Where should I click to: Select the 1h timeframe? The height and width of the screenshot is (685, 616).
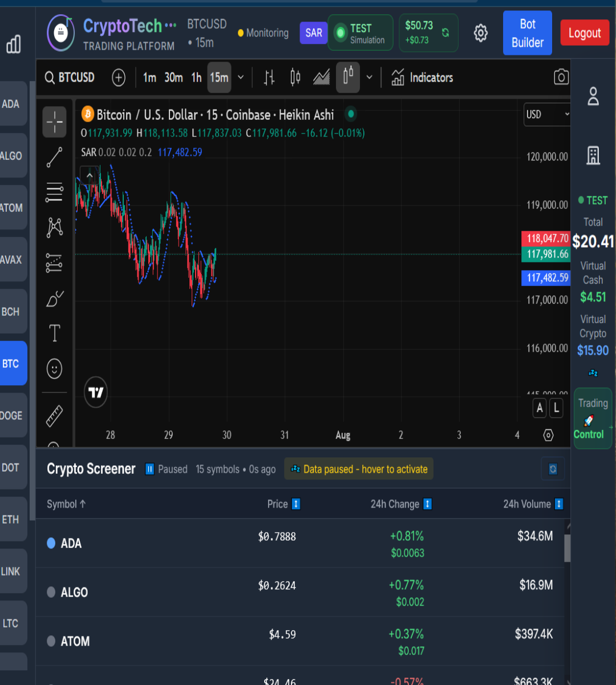point(196,78)
